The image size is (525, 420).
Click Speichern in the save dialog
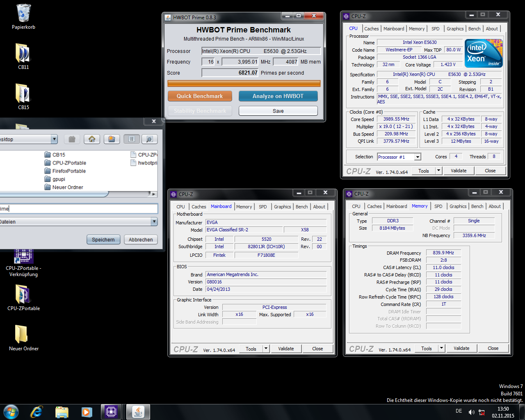tap(103, 240)
